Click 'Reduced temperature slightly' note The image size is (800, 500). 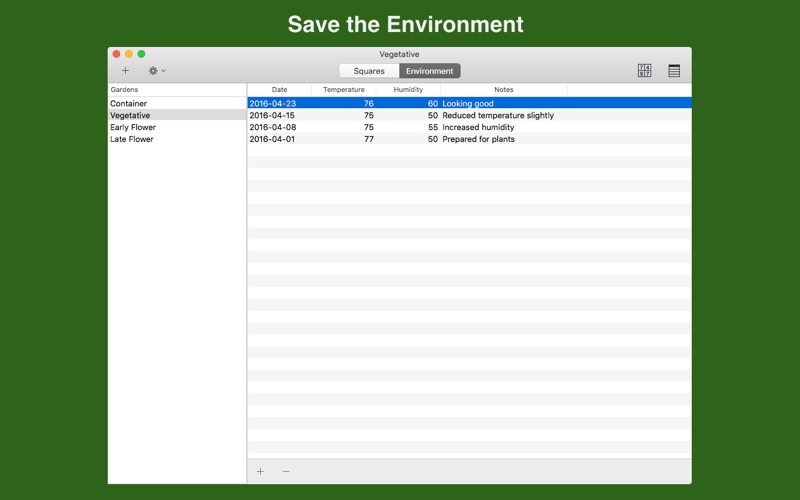point(498,115)
